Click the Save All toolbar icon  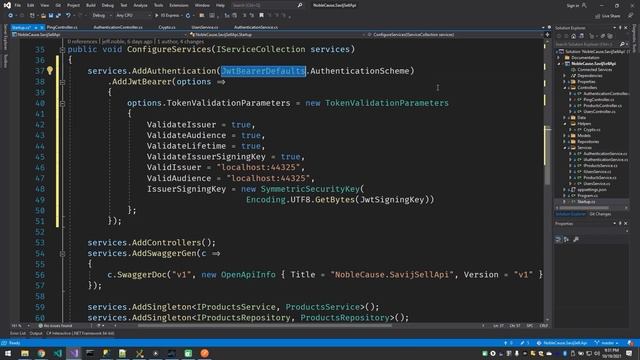[x=58, y=16]
